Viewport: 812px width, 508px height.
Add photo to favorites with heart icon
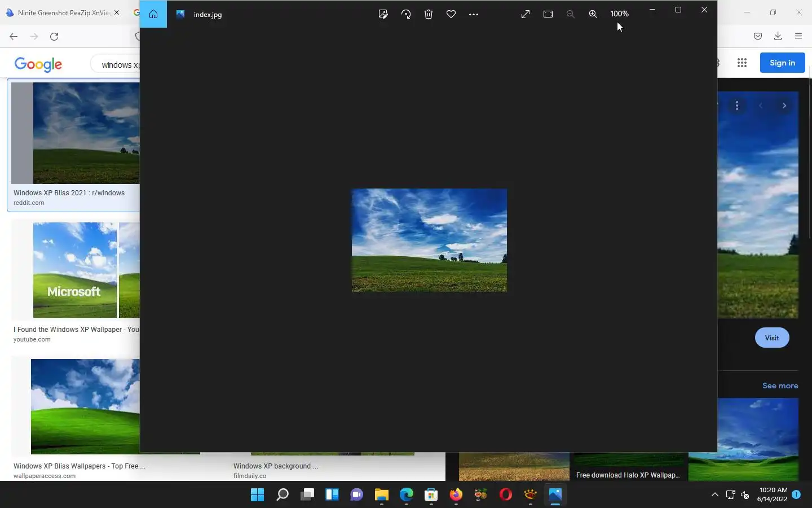coord(451,14)
